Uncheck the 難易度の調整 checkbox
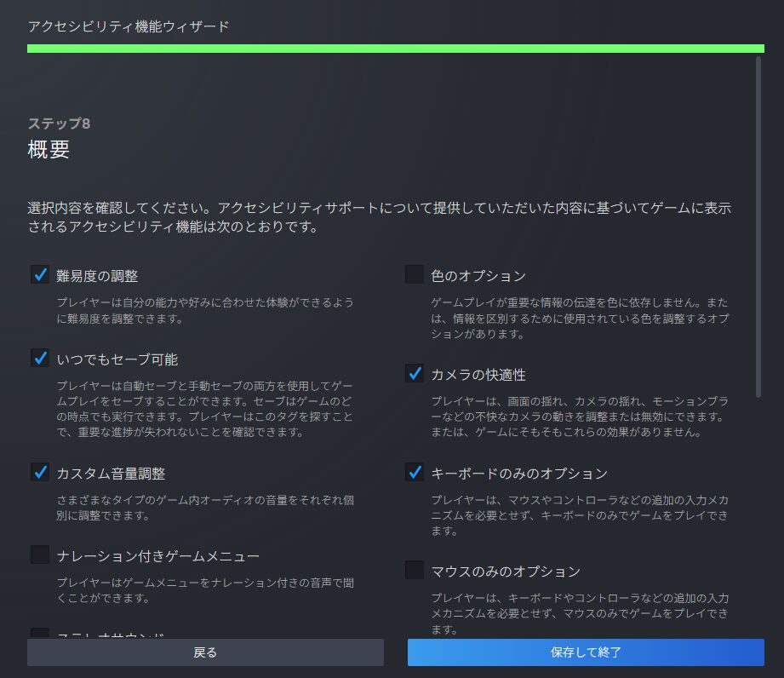 point(40,274)
